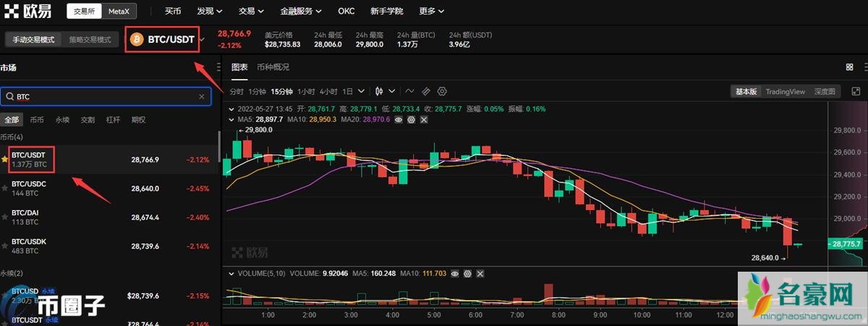The image size is (868, 326).
Task: Select the 永续 market filter tab
Action: coord(62,120)
